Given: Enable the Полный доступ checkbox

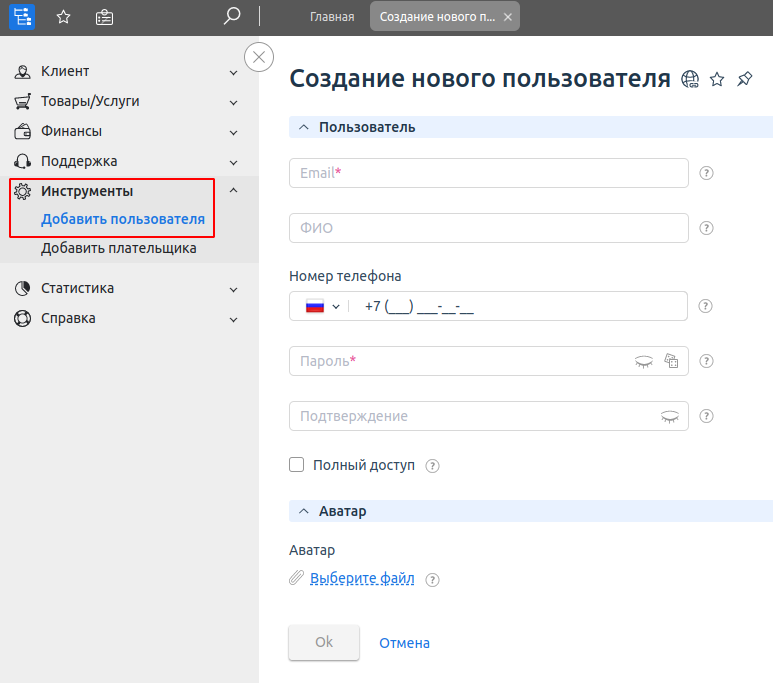Looking at the screenshot, I should (x=296, y=465).
